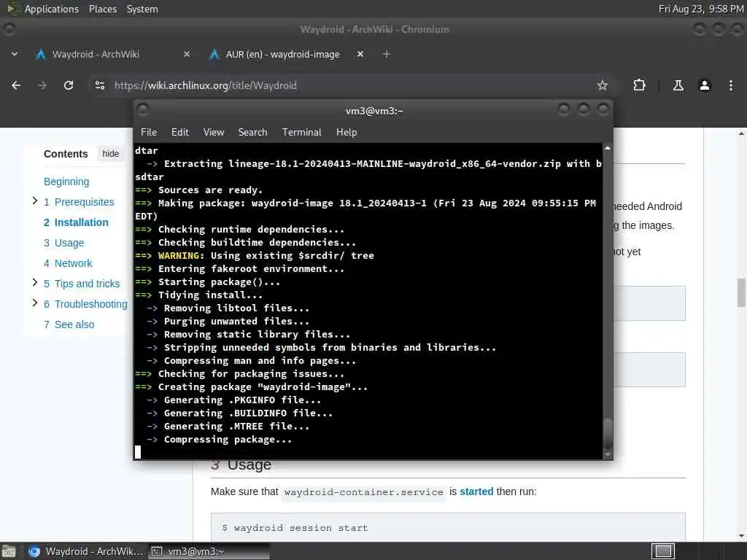Image resolution: width=747 pixels, height=560 pixels.
Task: Open the Terminal menu in terminal window
Action: coord(301,133)
